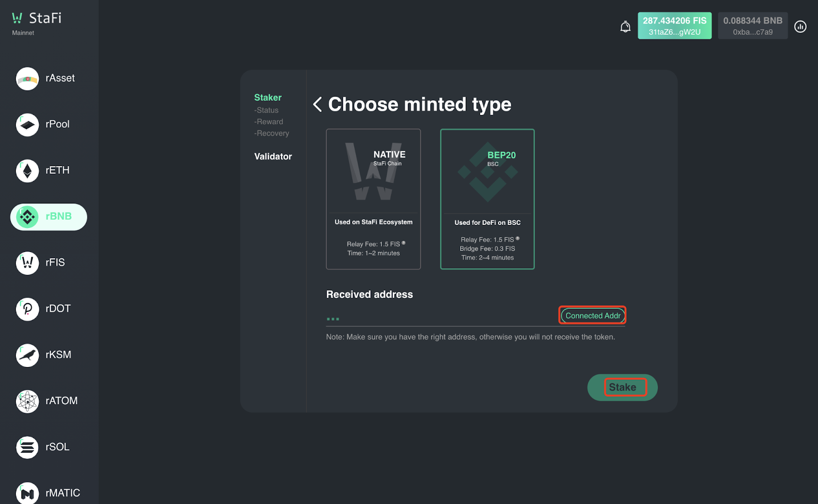Screen dimensions: 818x504
Task: Switch to the rMATIC menu label
Action: (x=63, y=493)
